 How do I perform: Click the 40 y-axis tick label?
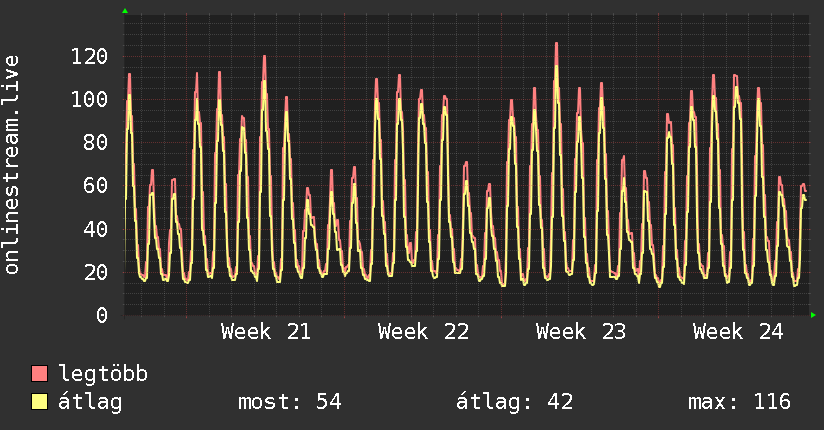pyautogui.click(x=96, y=229)
